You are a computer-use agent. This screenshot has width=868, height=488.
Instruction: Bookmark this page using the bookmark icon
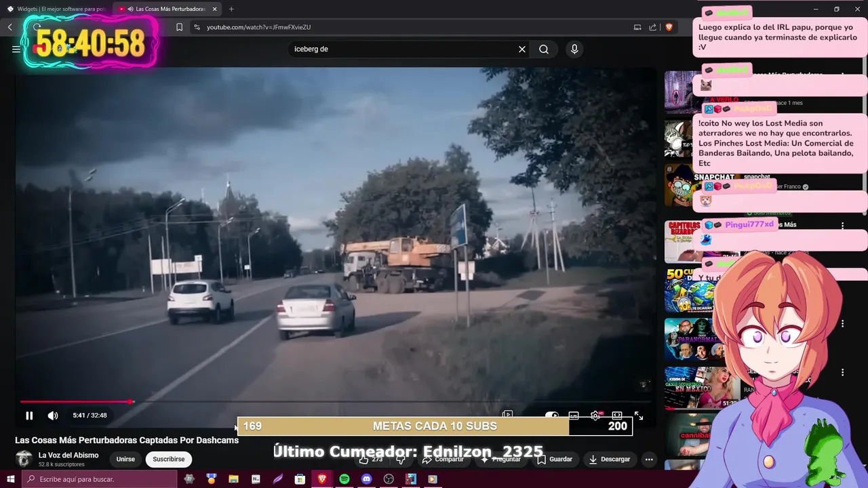click(179, 27)
